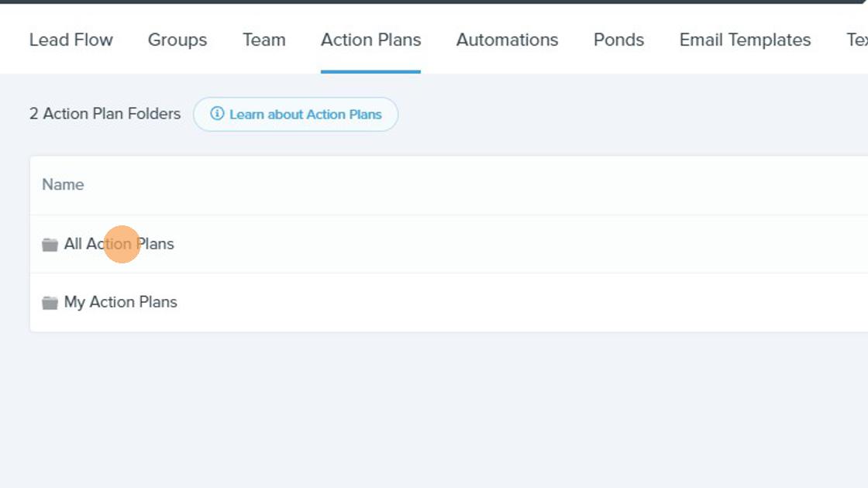Open the All Action Plans folder name
This screenshot has width=868, height=488.
click(119, 244)
